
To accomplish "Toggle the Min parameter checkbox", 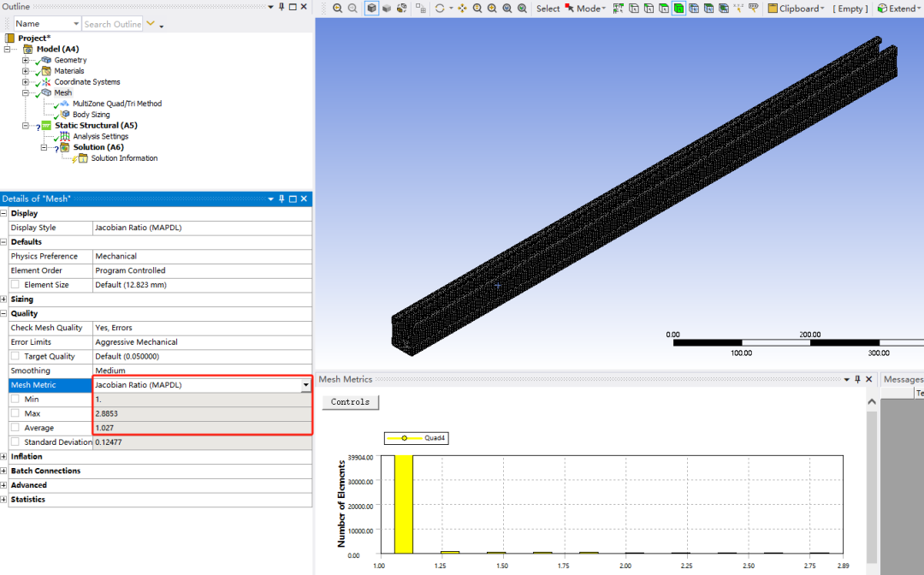I will [x=15, y=399].
